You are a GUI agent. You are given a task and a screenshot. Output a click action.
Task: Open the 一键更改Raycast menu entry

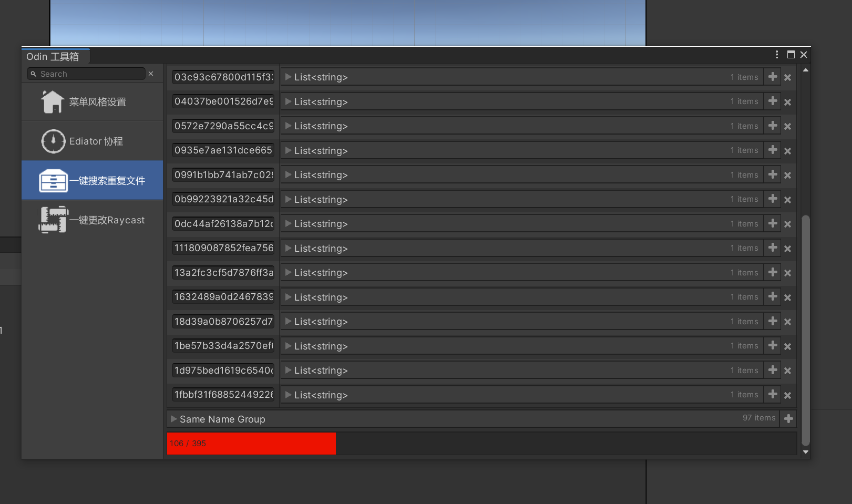tap(111, 220)
